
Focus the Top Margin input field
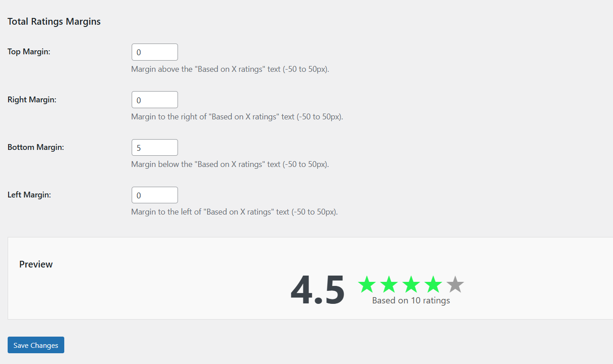point(155,52)
